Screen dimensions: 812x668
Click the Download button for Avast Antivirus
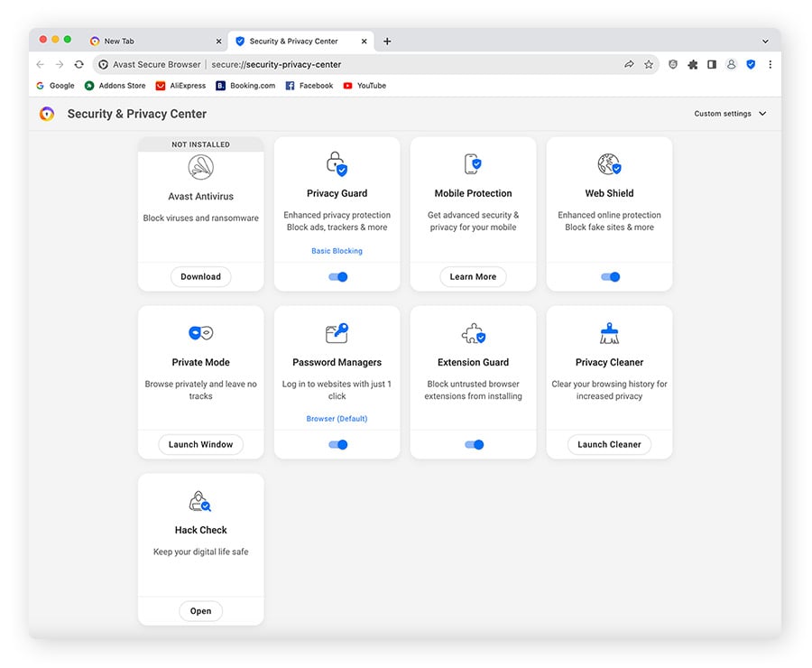pyautogui.click(x=200, y=277)
